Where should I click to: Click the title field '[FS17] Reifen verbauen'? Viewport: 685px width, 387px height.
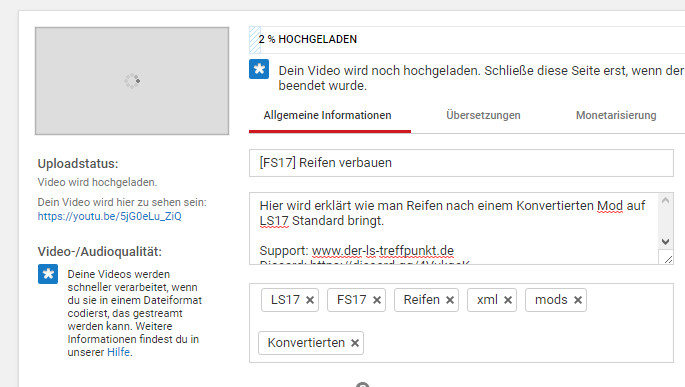coord(461,163)
